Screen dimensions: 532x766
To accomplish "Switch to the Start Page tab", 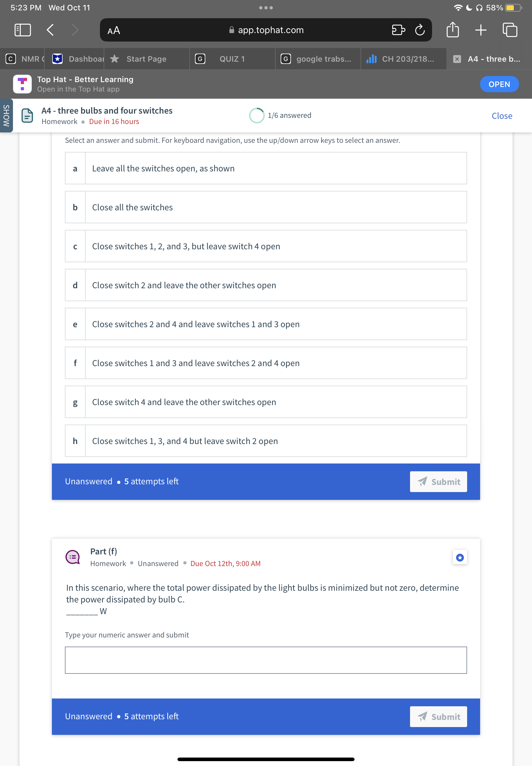I will click(146, 59).
